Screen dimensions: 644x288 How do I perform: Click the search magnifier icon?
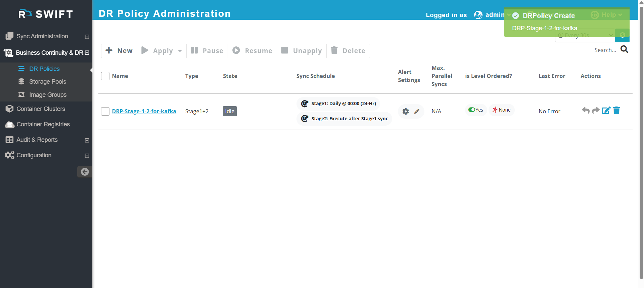click(x=624, y=49)
